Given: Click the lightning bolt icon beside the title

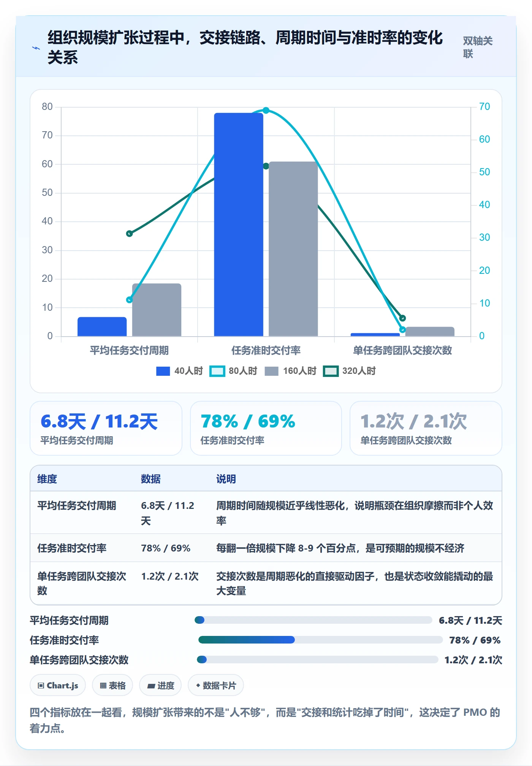Looking at the screenshot, I should click(36, 48).
